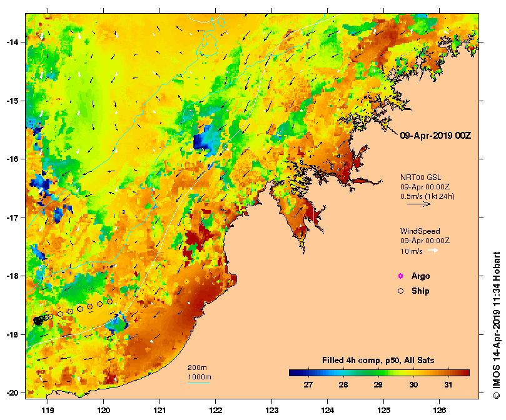
Task: Click the dark blue cold patch near 121.7E, 15.7S
Action: (x=200, y=142)
